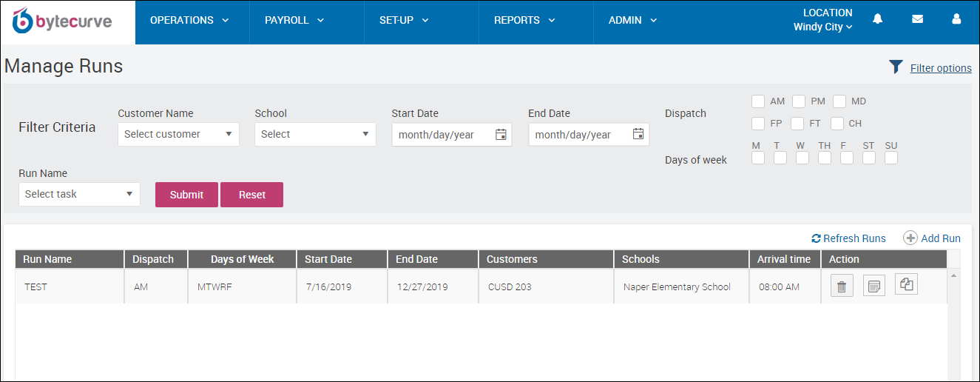Screen dimensions: 980x382
Task: Open the School select dropdown
Action: click(315, 134)
